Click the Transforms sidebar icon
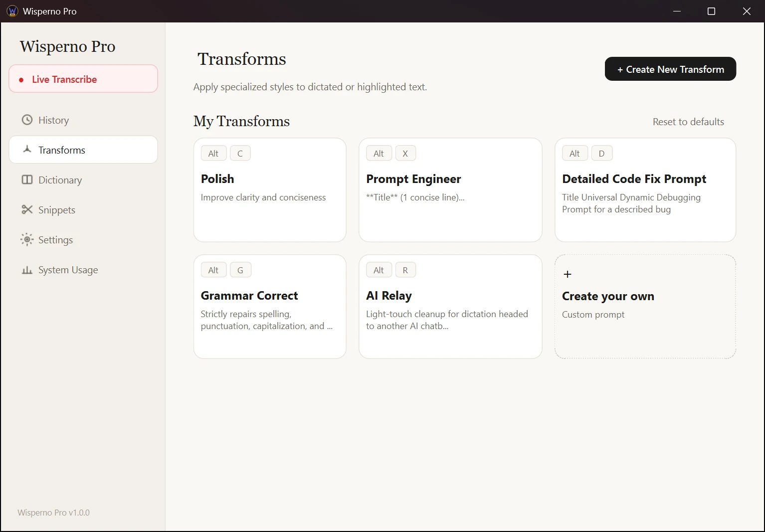This screenshot has width=765, height=532. [27, 149]
